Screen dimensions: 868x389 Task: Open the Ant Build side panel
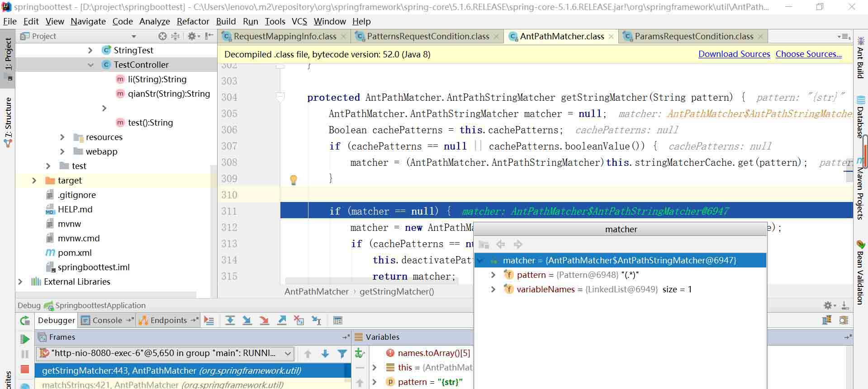860,57
